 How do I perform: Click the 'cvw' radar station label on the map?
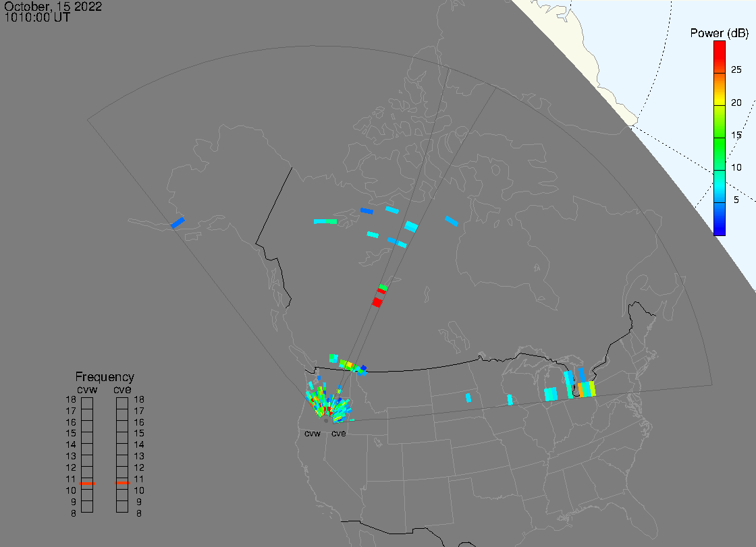313,434
